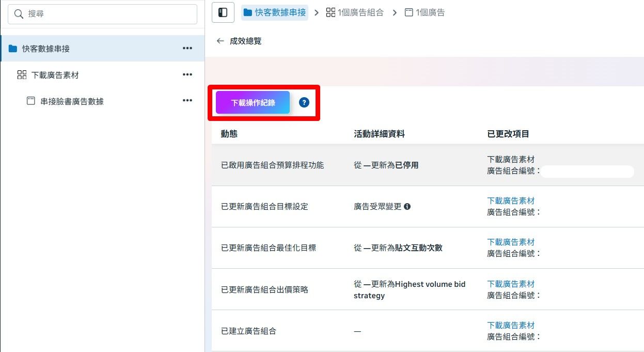Open 下載廣告素材 link in 最佳化目標 row

pos(511,242)
